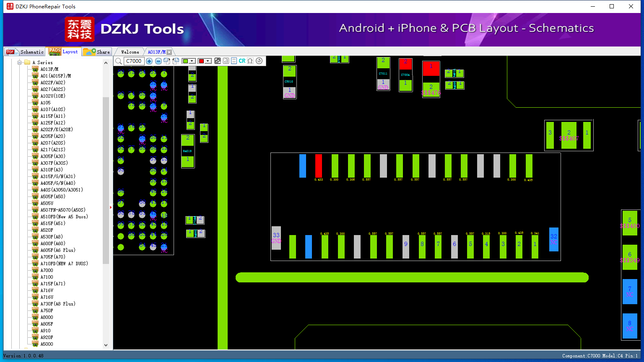Close the A013F/M document tab
The height and width of the screenshot is (362, 644).
point(169,52)
